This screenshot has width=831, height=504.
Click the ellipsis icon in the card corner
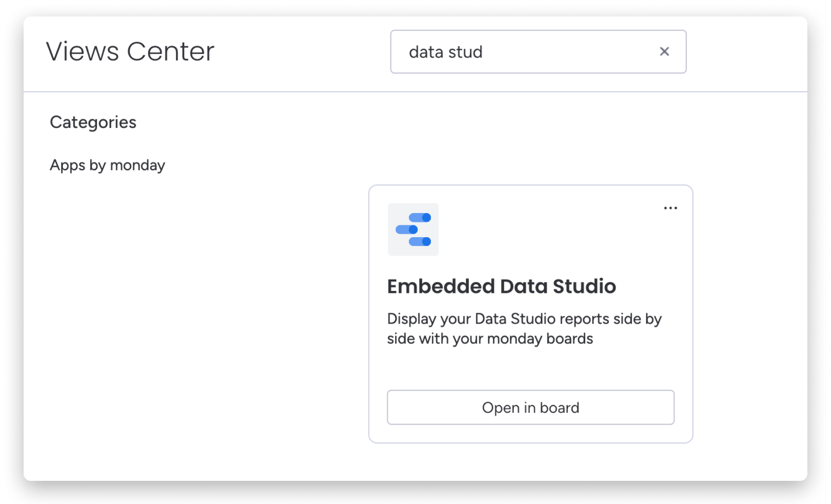(x=670, y=208)
